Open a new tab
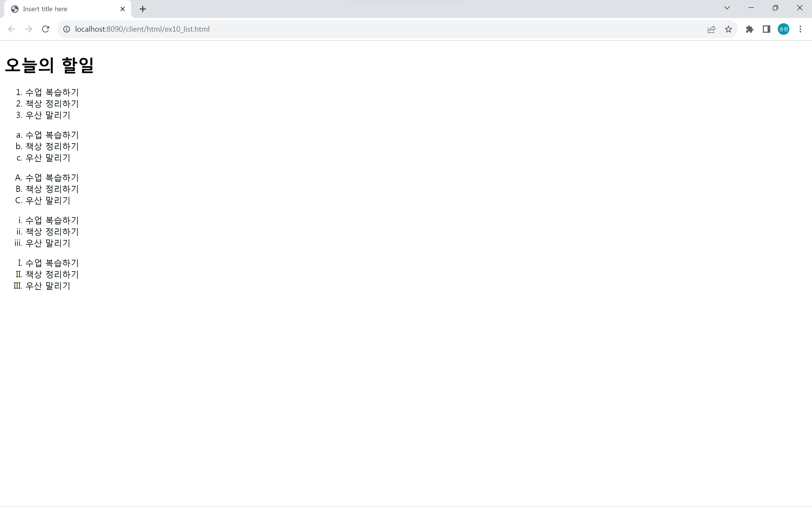 point(143,9)
